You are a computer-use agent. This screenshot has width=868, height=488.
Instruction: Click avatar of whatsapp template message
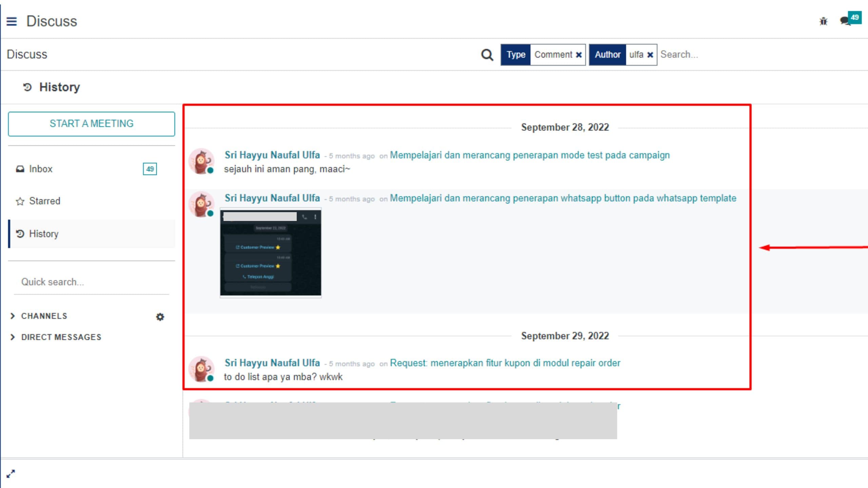coord(201,204)
